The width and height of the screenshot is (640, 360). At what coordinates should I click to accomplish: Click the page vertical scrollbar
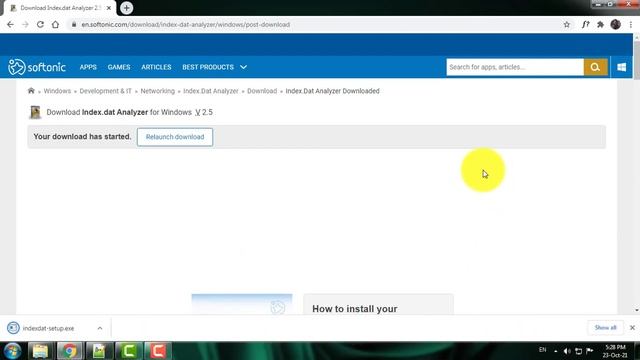tap(636, 60)
